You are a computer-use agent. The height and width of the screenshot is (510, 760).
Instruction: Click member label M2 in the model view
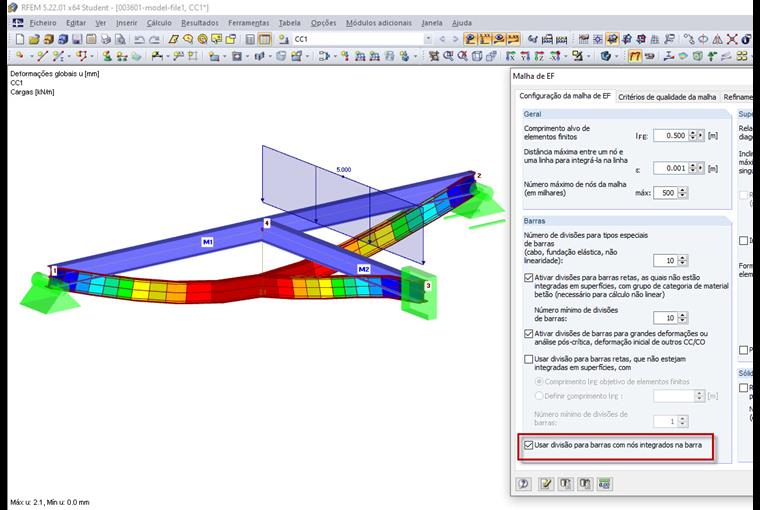pos(364,269)
